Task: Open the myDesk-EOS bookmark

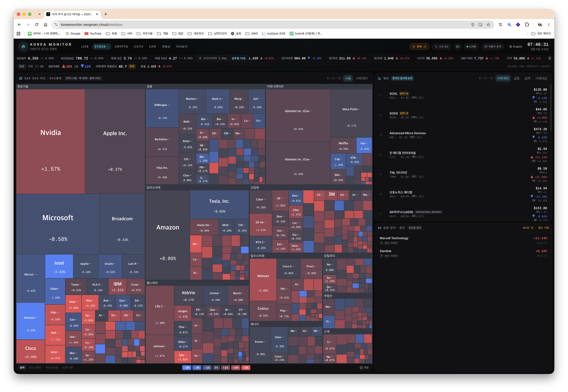Action: click(274, 34)
